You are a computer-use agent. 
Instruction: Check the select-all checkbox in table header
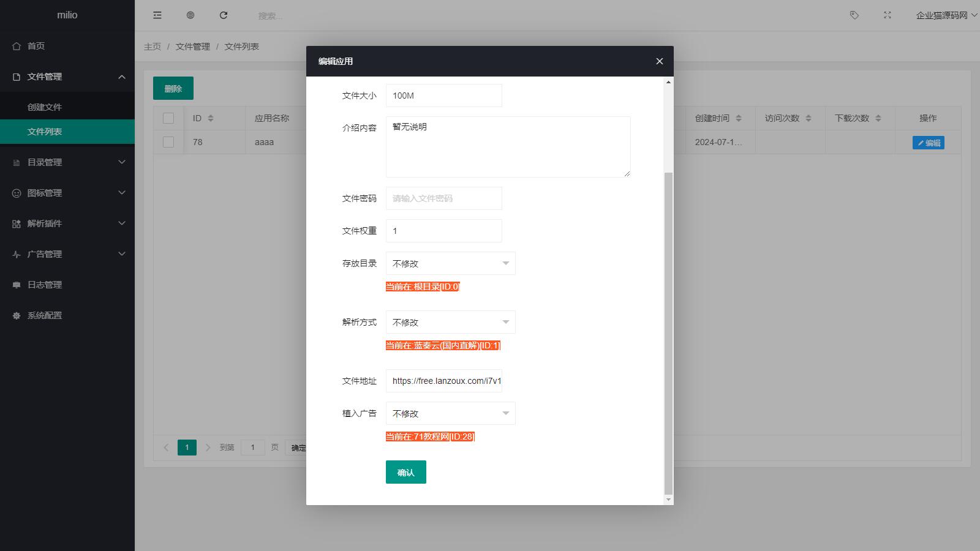168,118
